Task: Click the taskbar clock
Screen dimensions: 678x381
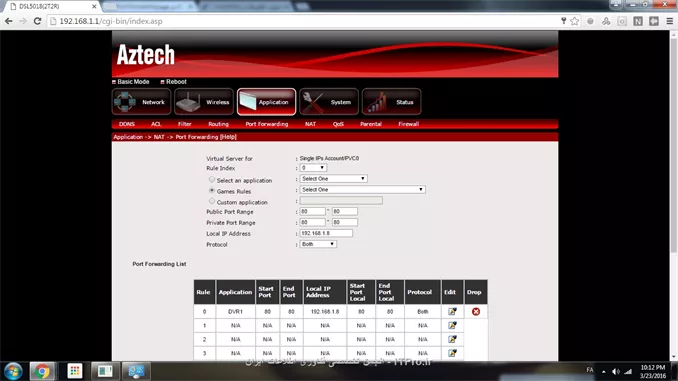Action: click(x=653, y=371)
